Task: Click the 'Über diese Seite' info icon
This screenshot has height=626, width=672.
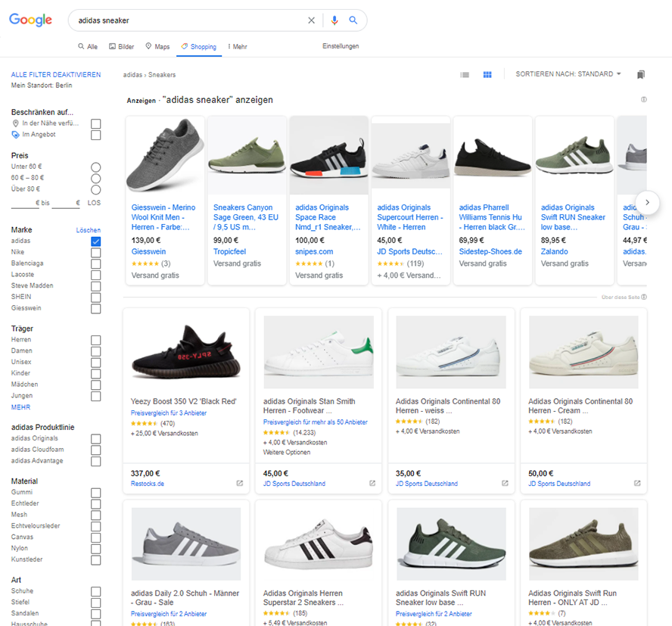Action: (x=644, y=297)
